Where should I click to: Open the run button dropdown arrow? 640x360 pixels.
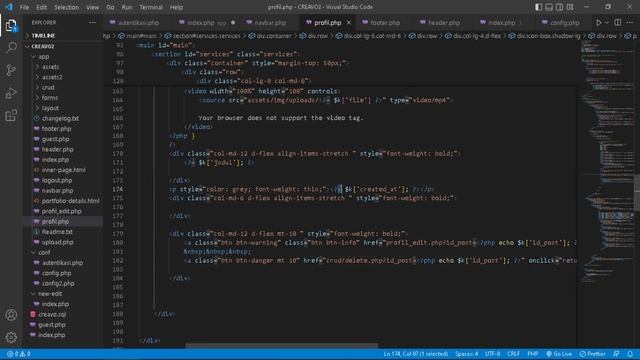click(x=607, y=22)
